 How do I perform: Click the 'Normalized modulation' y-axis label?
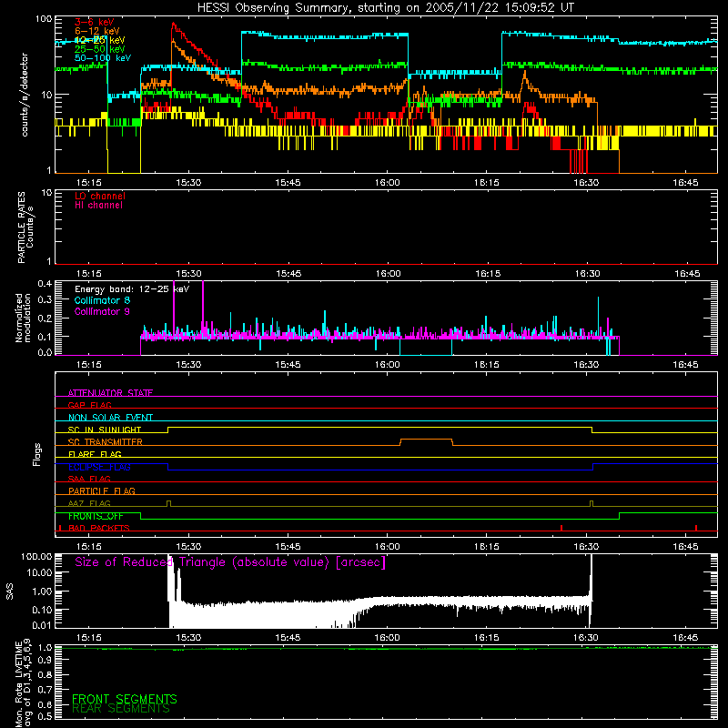pos(23,318)
